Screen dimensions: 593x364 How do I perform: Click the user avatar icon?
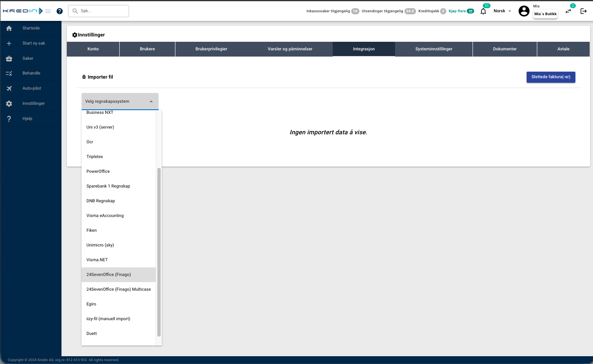[524, 11]
